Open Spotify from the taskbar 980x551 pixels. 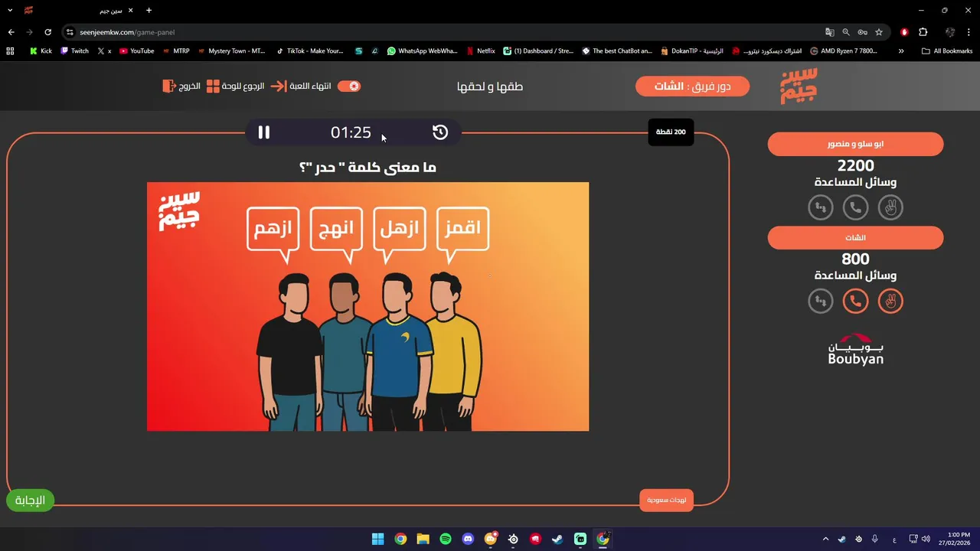coord(446,539)
